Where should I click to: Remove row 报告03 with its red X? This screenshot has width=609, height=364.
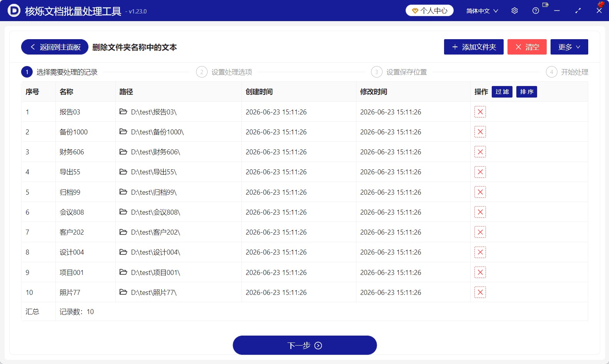480,112
